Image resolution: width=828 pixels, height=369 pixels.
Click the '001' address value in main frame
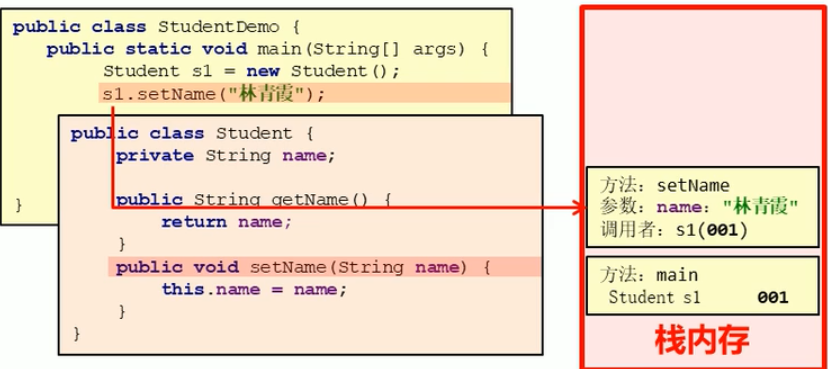[773, 297]
